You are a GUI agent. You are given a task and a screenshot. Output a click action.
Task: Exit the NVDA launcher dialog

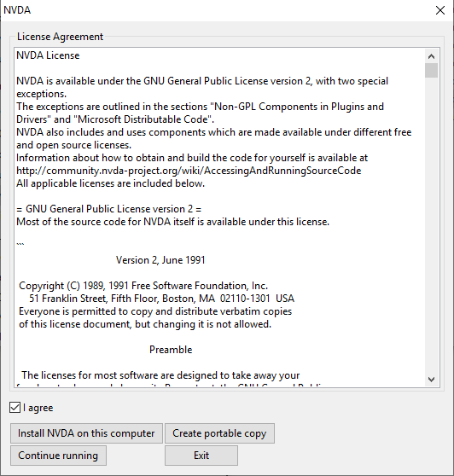coord(201,456)
